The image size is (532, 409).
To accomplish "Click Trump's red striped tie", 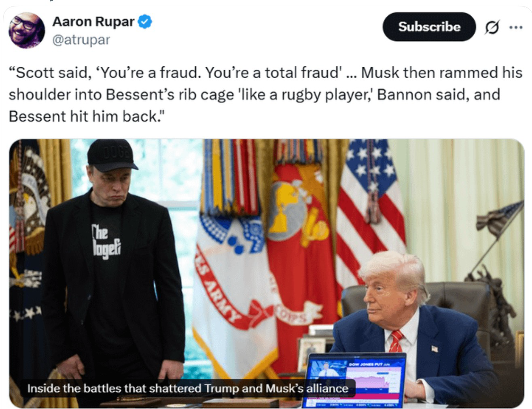I will (396, 341).
